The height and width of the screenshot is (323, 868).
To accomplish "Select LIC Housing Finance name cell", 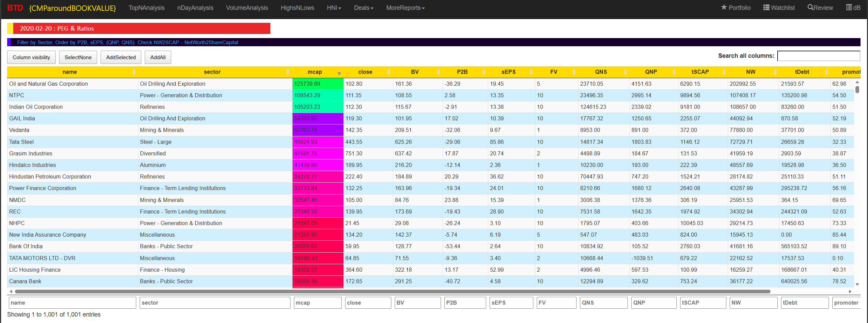I will click(x=72, y=270).
